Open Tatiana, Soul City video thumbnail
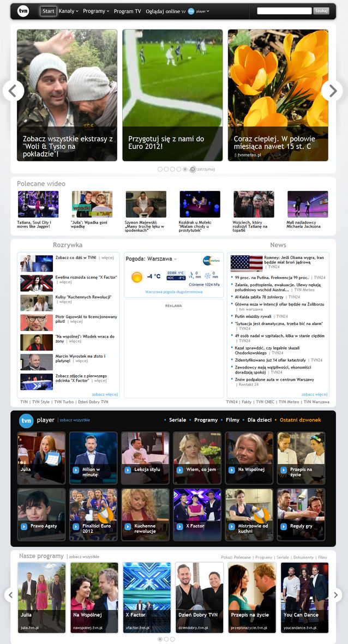 38,204
